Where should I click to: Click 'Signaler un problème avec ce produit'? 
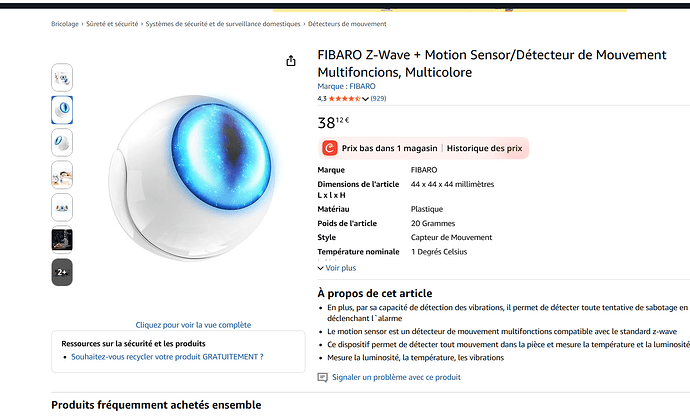[396, 377]
